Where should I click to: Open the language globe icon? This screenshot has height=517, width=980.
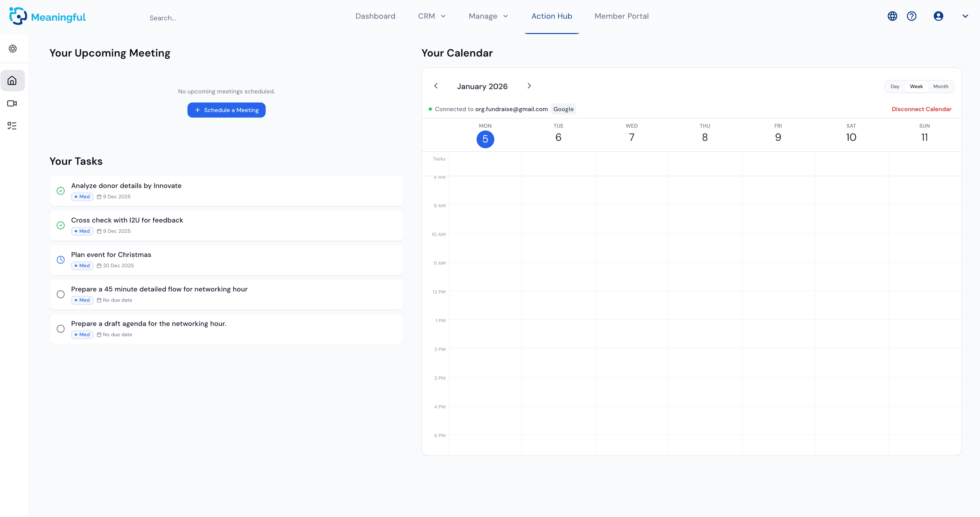[x=892, y=16]
